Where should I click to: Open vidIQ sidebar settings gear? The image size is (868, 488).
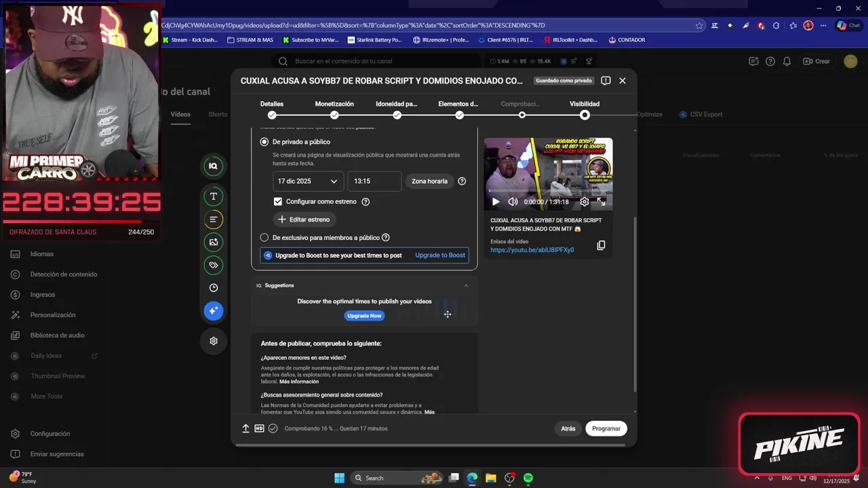coord(213,341)
